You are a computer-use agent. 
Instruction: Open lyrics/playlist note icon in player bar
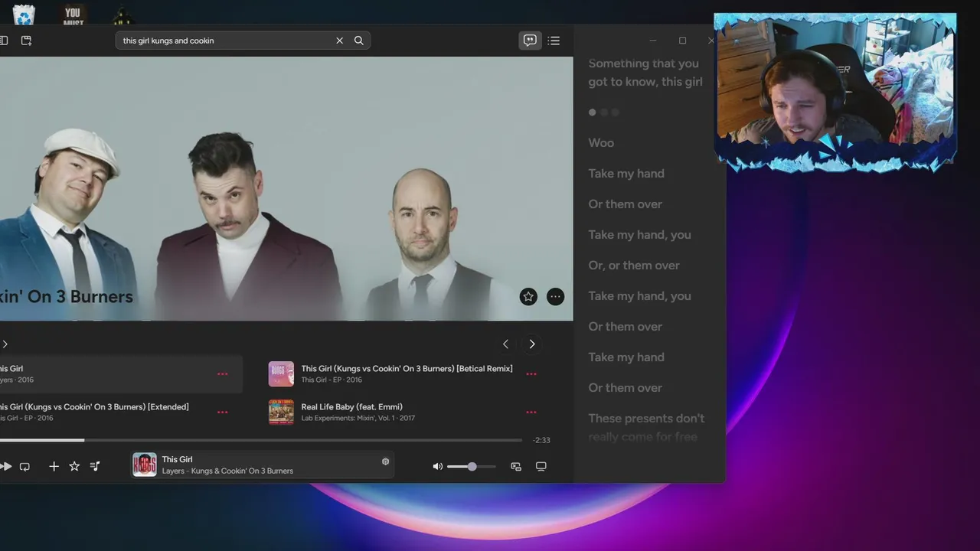tap(95, 466)
